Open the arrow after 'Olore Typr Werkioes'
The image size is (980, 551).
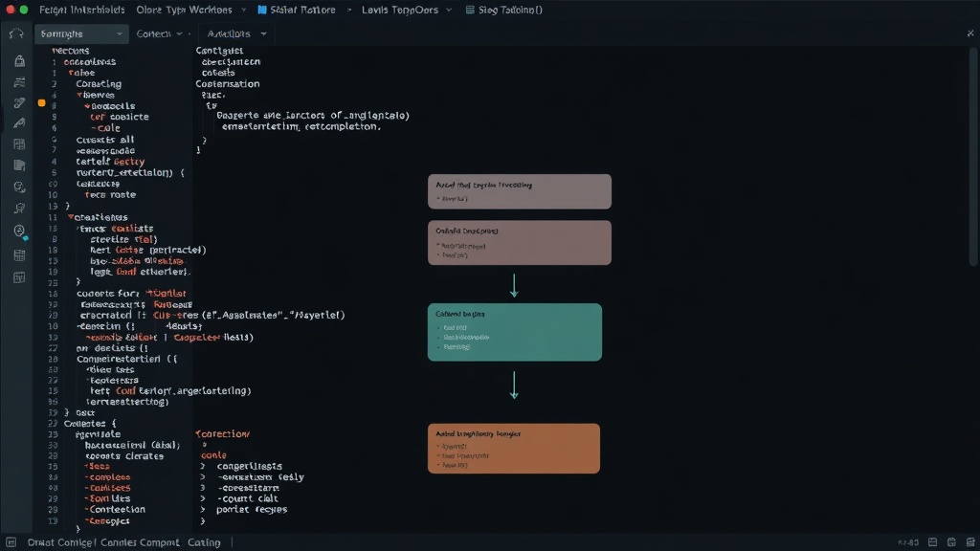tap(244, 10)
